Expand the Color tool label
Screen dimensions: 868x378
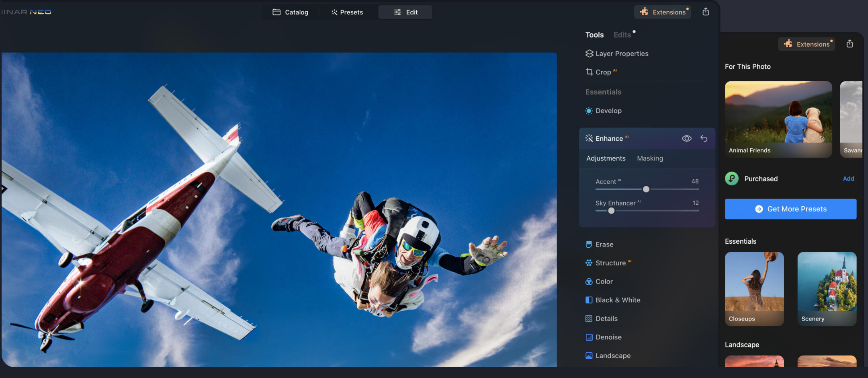tap(604, 281)
